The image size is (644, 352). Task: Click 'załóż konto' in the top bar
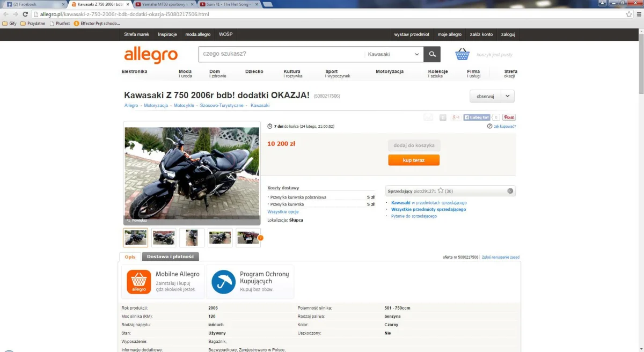point(481,34)
